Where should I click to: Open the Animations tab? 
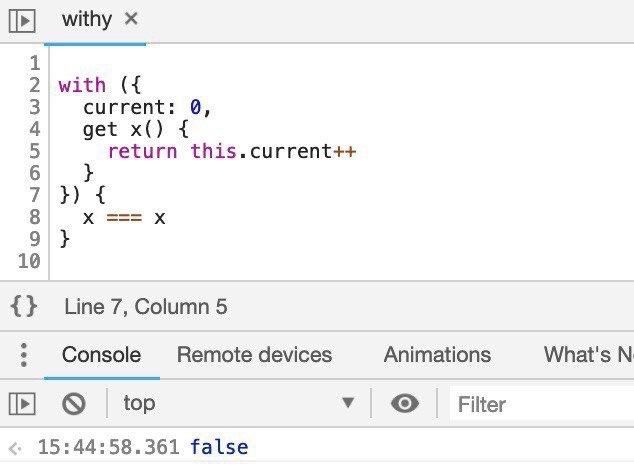tap(437, 354)
